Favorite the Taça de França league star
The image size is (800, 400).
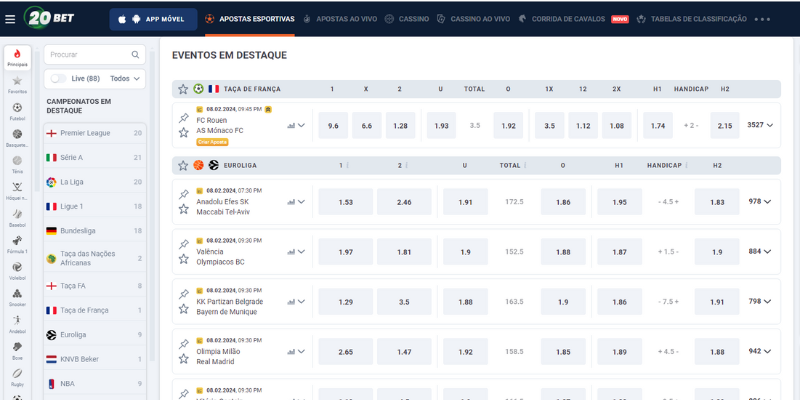tap(183, 89)
